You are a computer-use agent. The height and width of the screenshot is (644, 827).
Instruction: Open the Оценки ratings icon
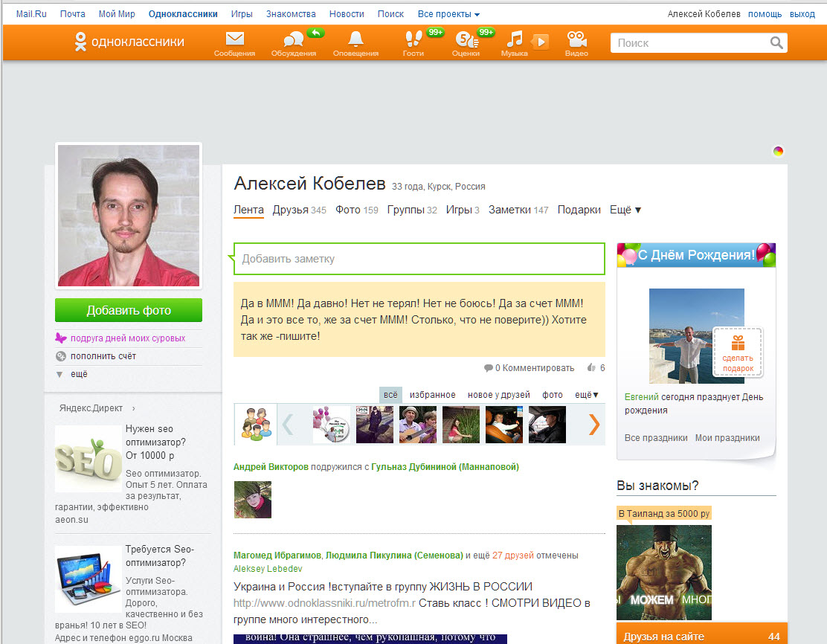pyautogui.click(x=466, y=39)
